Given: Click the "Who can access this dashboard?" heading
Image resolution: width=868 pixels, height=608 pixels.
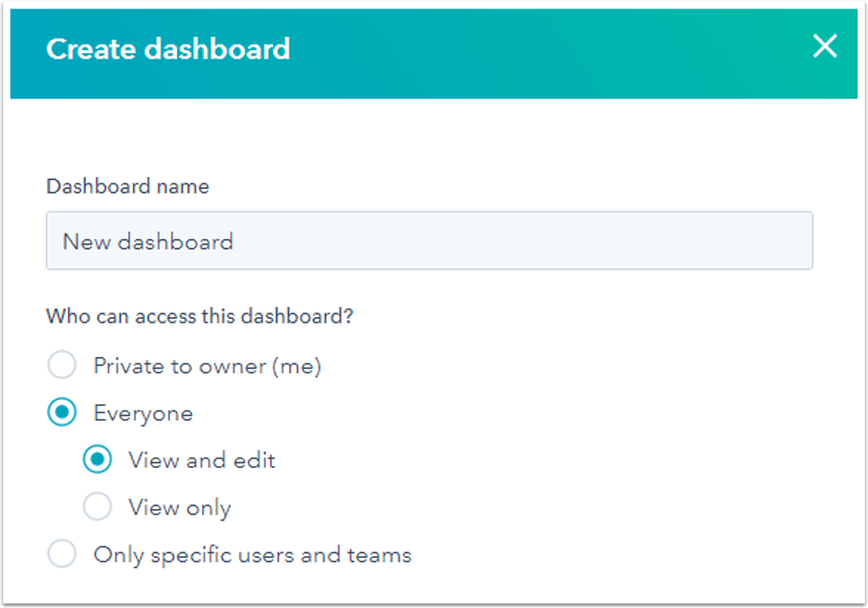Looking at the screenshot, I should (x=199, y=316).
